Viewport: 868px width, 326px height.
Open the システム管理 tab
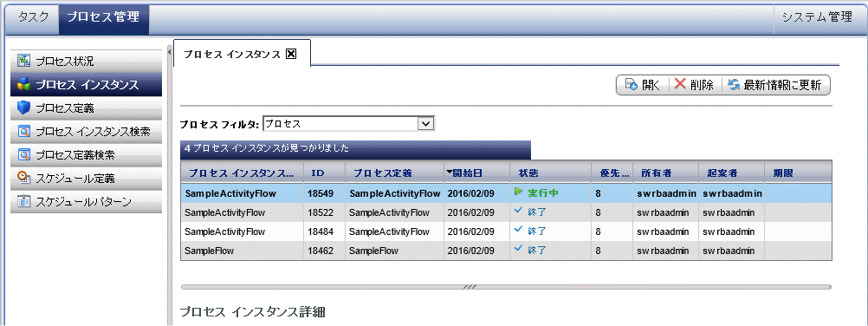click(x=817, y=16)
